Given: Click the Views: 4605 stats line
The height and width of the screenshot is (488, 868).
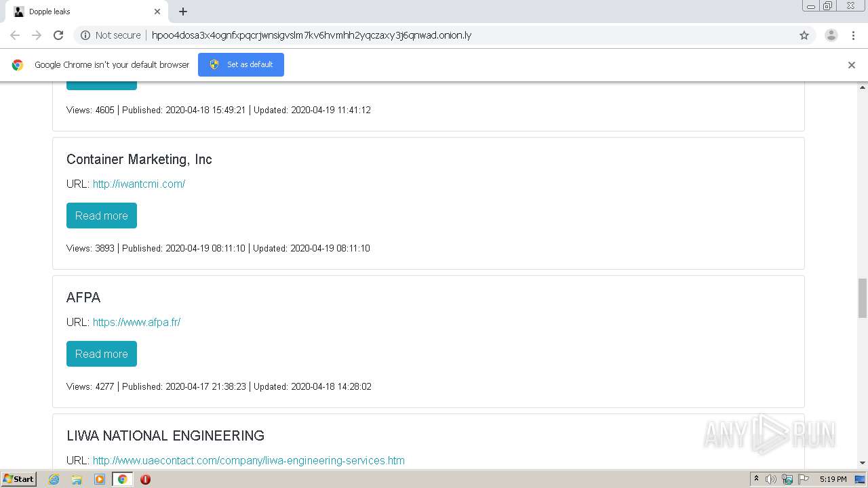Looking at the screenshot, I should pos(218,110).
